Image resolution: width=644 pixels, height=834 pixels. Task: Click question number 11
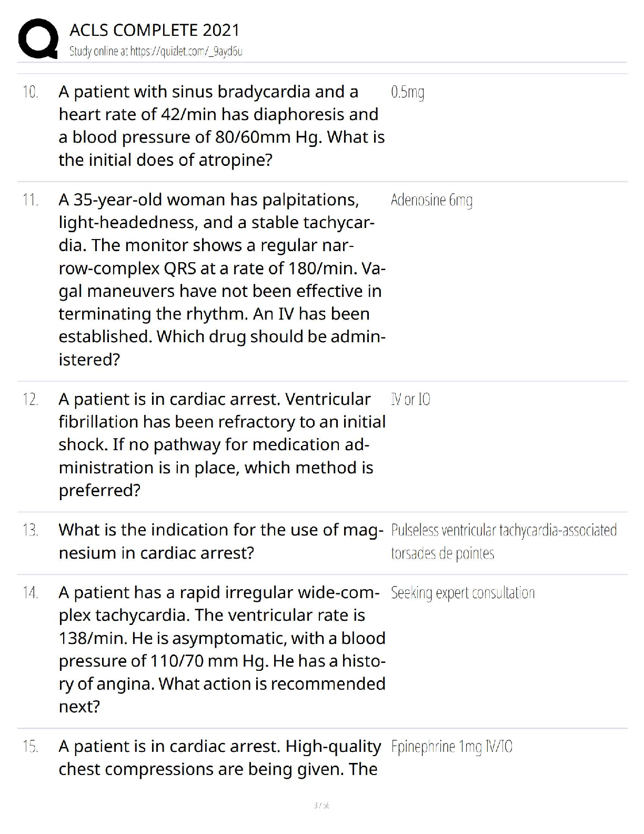[x=31, y=200]
